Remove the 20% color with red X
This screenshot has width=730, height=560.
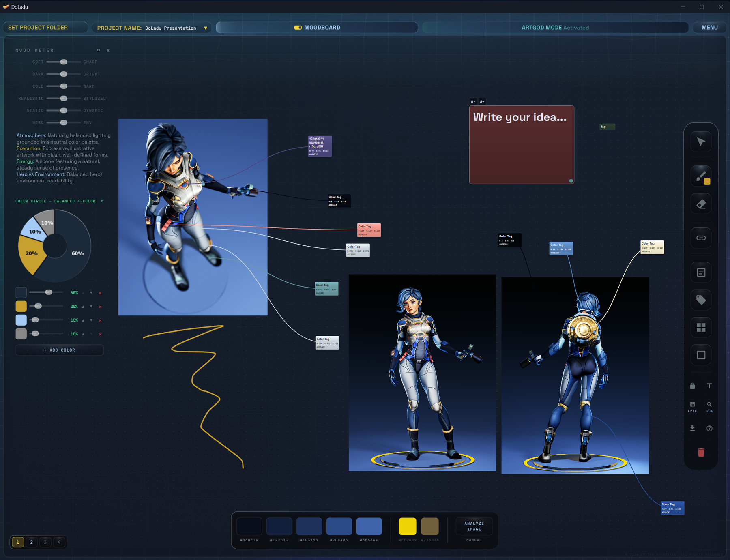(x=100, y=307)
